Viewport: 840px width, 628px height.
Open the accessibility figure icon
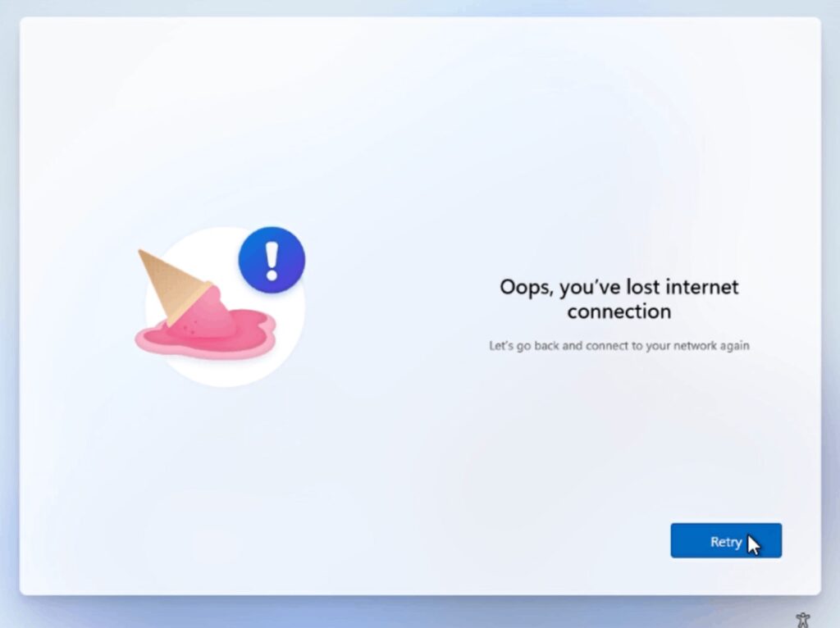[x=802, y=621]
